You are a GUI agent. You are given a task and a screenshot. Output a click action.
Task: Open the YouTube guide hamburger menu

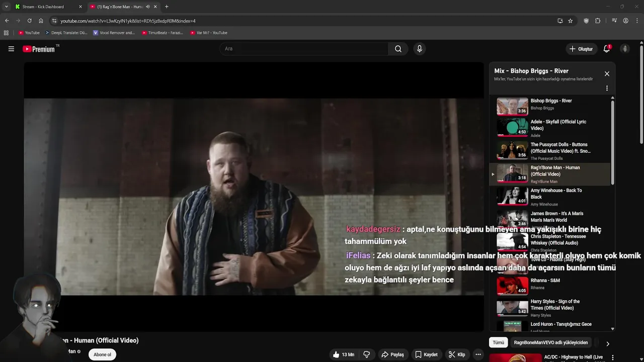pos(11,49)
